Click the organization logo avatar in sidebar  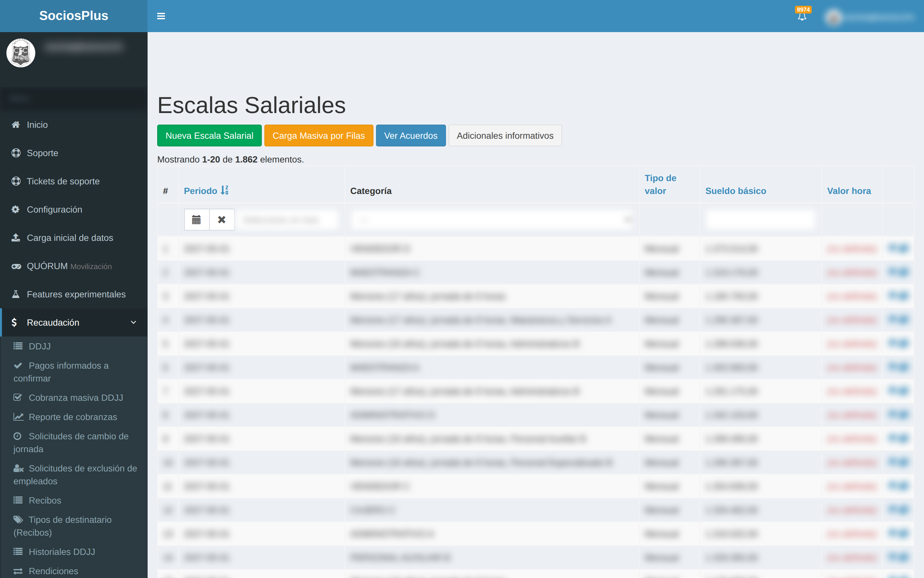click(21, 53)
